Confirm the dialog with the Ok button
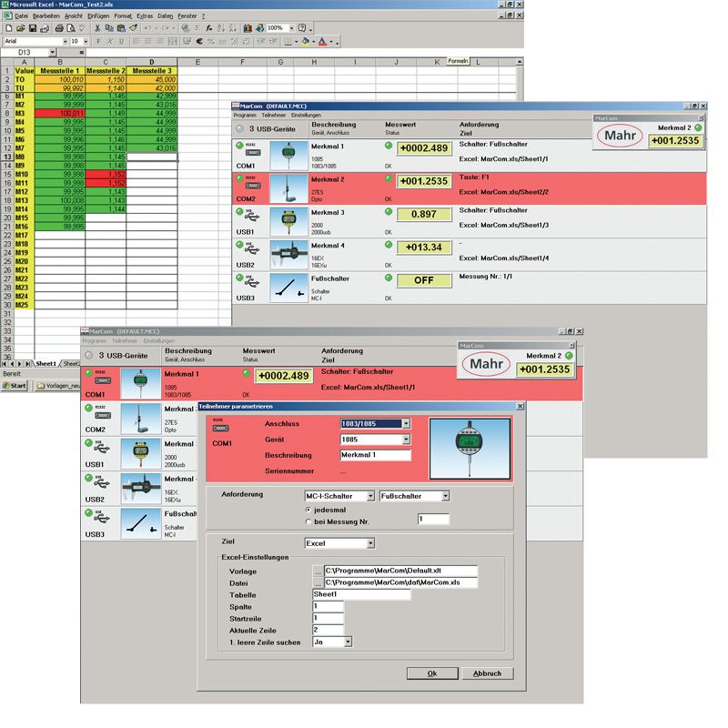 (x=432, y=673)
